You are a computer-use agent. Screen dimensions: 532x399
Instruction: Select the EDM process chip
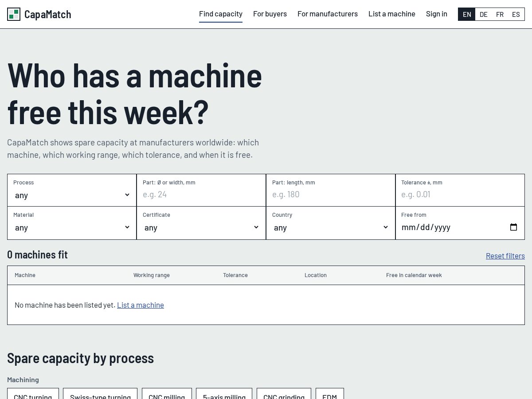329,394
